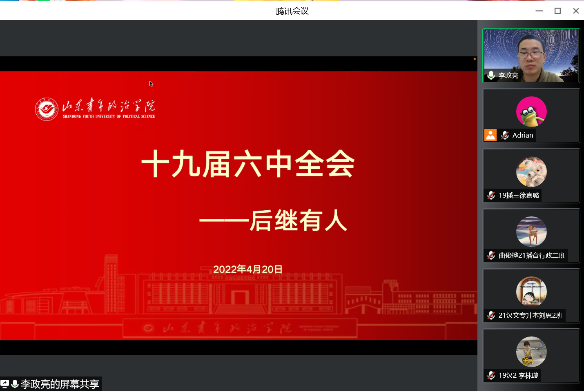Select the deer avatar of 曲俊桦21播音行政二班

tap(531, 232)
